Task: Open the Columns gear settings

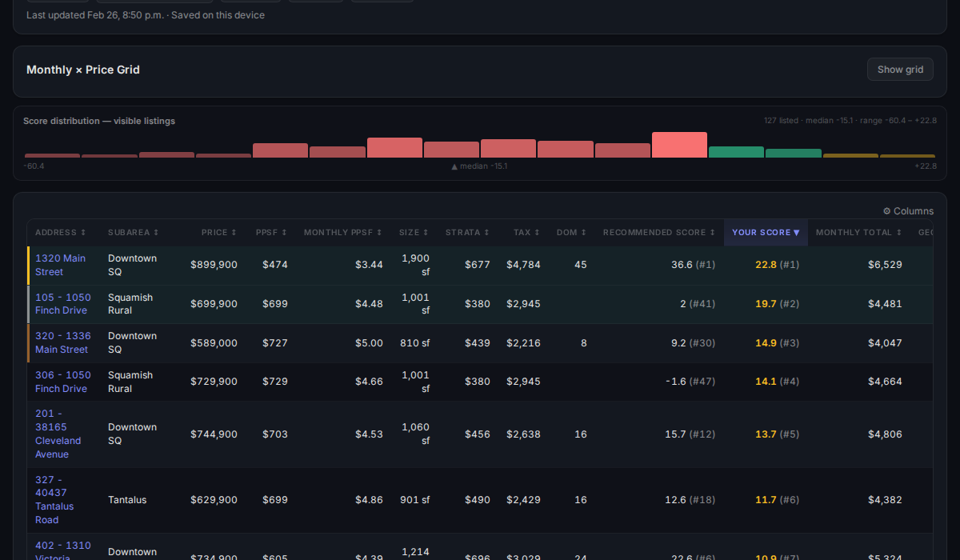Action: coord(908,211)
